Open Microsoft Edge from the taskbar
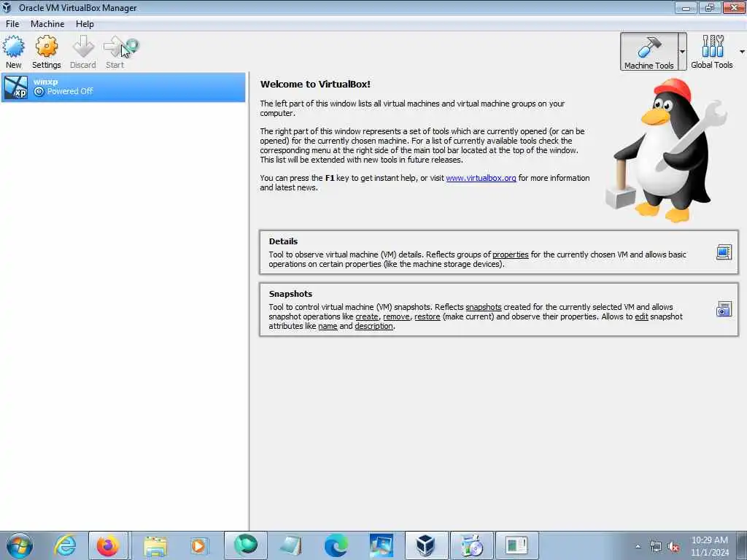747x560 pixels. tap(336, 545)
